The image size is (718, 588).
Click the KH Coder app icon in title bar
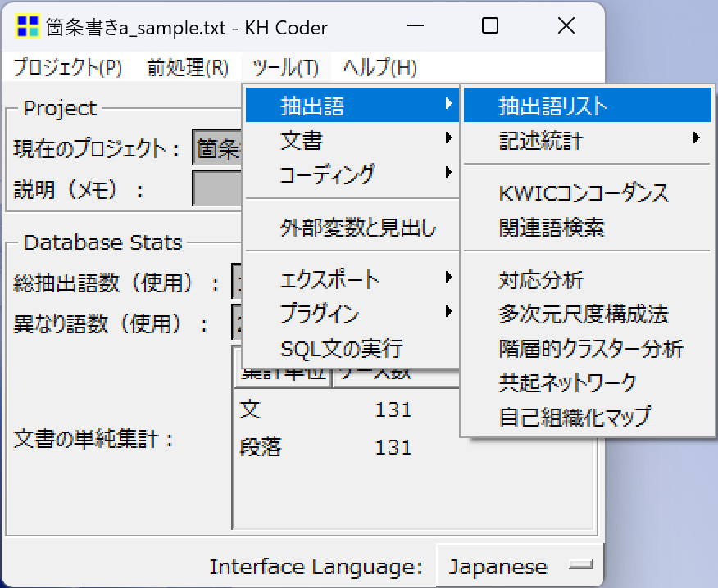tap(27, 26)
